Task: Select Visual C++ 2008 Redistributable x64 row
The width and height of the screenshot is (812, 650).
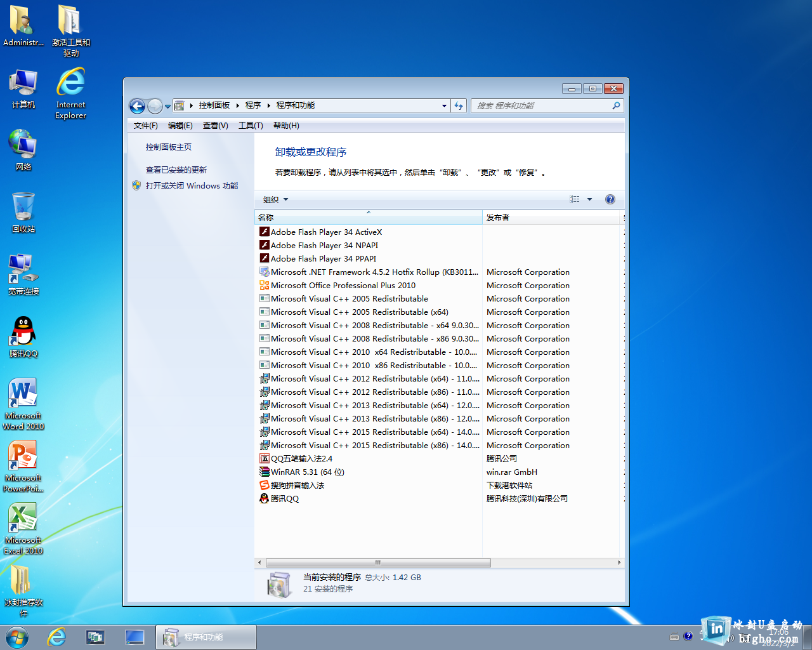Action: pos(438,326)
